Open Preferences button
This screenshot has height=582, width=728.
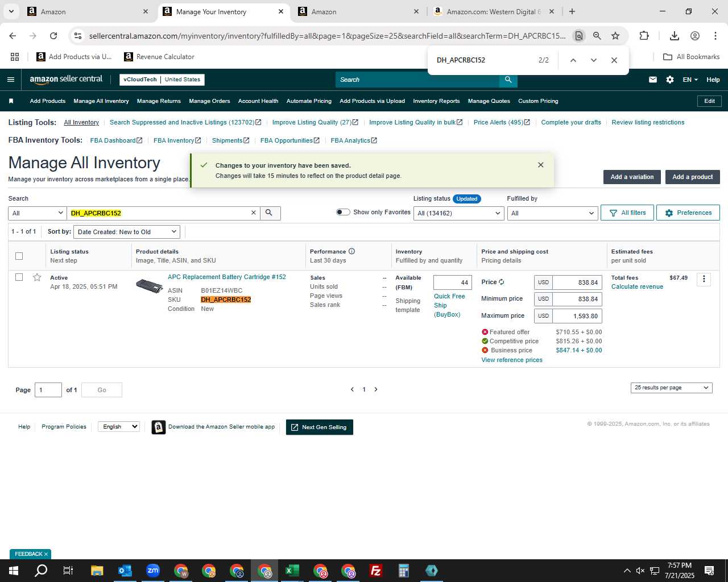tap(688, 213)
